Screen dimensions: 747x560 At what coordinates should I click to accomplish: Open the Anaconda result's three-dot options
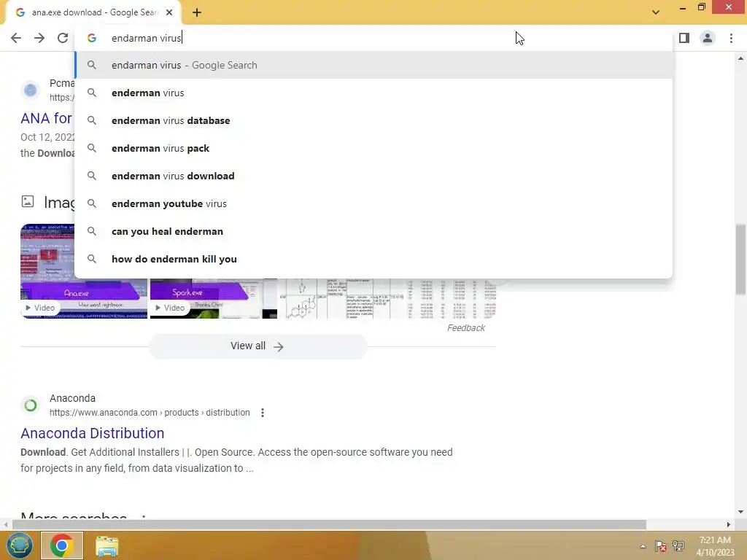click(x=263, y=413)
